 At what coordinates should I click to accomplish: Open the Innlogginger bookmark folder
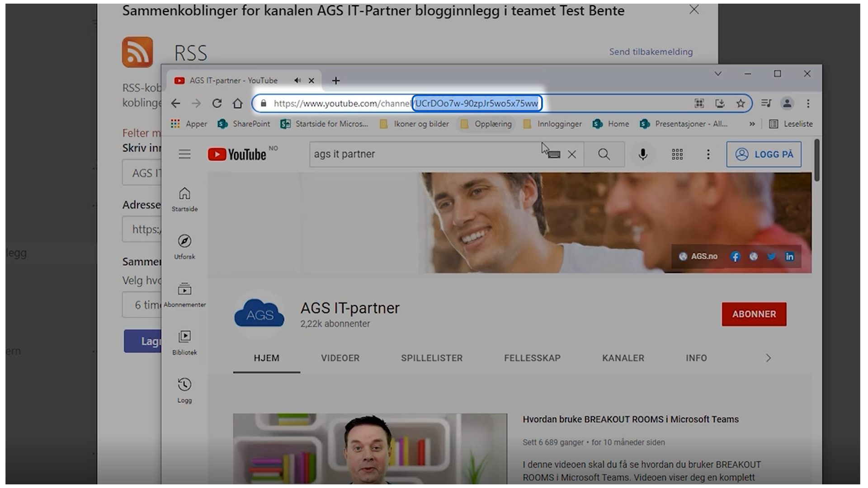click(x=552, y=124)
